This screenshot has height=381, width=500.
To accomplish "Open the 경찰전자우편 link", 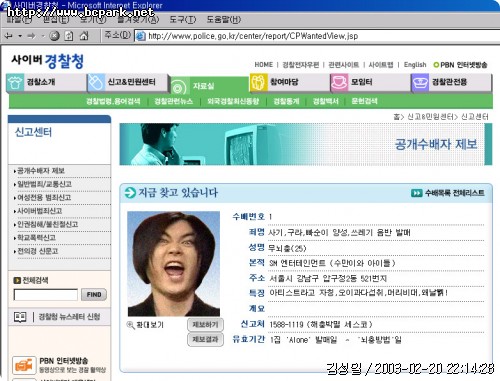I will [x=301, y=65].
